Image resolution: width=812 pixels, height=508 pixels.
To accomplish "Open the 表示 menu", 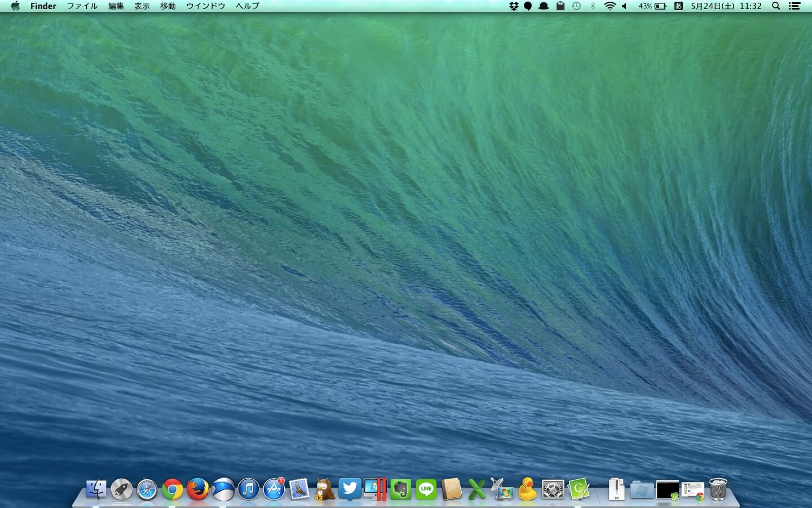I will pos(142,6).
